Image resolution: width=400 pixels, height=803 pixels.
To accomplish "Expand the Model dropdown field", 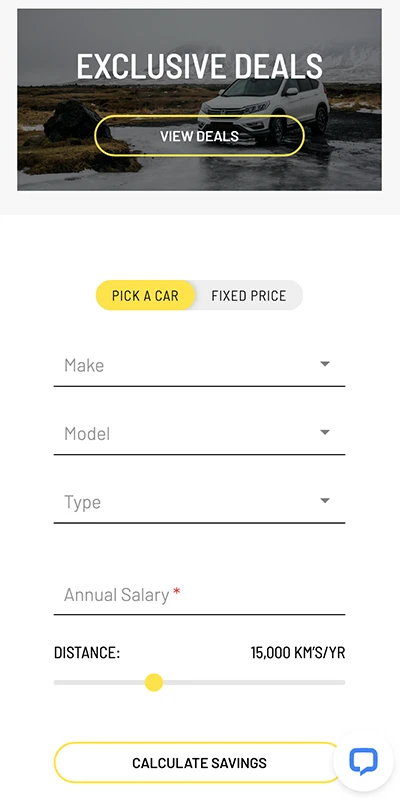I will [199, 434].
